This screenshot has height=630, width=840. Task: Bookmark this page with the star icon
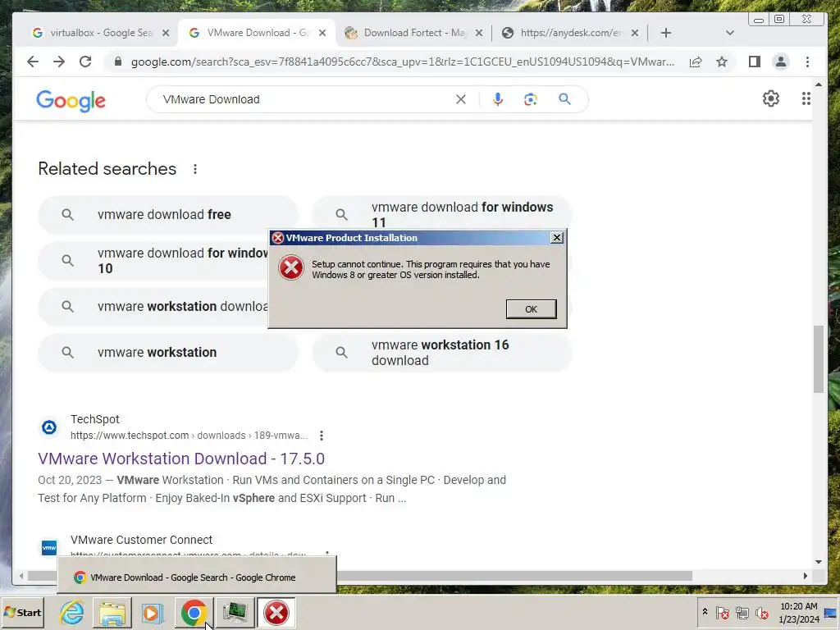[722, 62]
